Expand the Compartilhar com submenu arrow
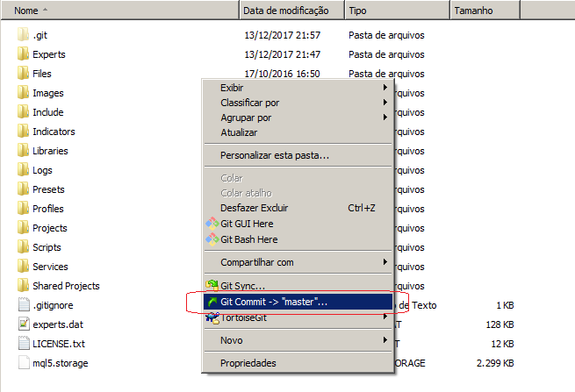Viewport: 575px width, 392px height. [385, 261]
